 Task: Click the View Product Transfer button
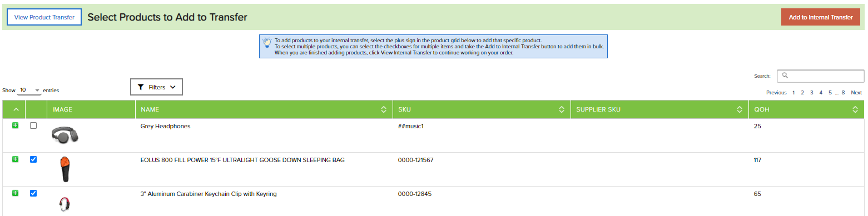coord(44,17)
